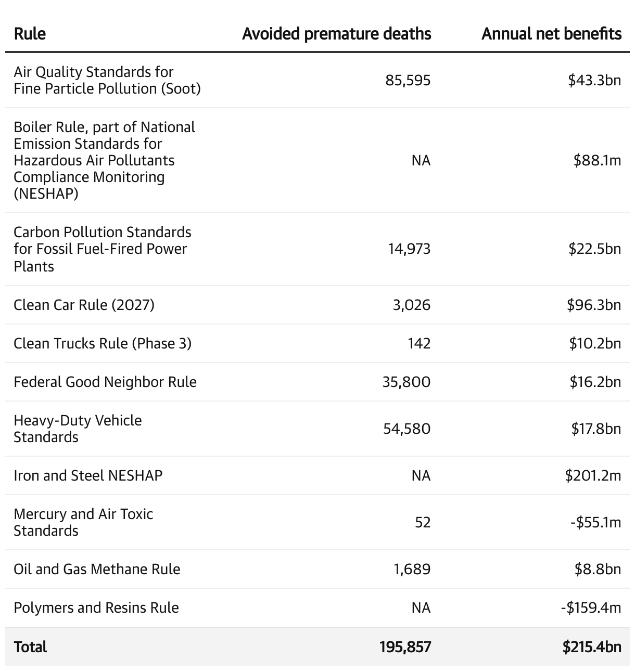The height and width of the screenshot is (672, 635).
Task: Click the -$159.4m net benefits cell
Action: [x=591, y=608]
